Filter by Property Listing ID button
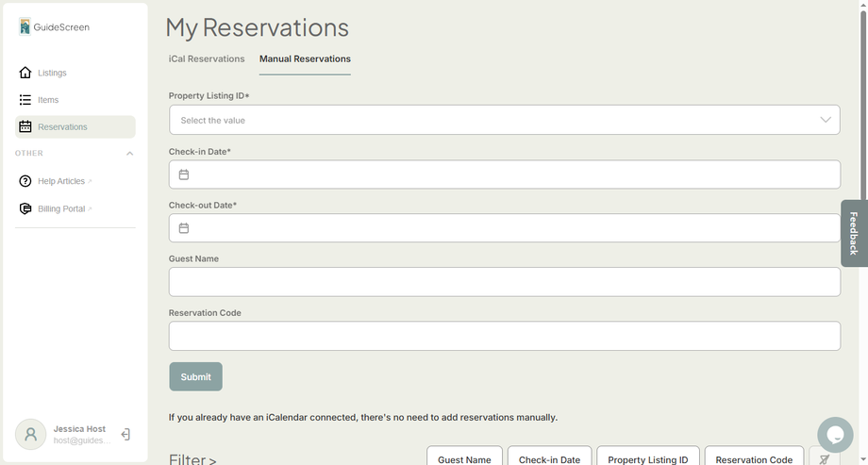The width and height of the screenshot is (868, 465). pyautogui.click(x=648, y=457)
